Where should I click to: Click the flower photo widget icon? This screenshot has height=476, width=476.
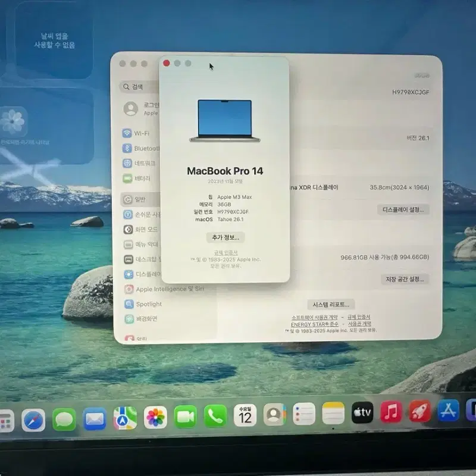pos(12,122)
